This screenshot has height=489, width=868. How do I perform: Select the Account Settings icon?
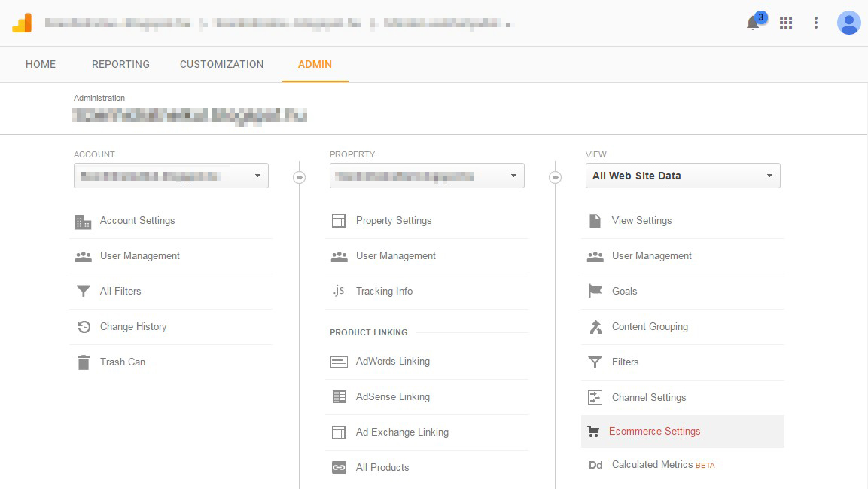tap(83, 221)
